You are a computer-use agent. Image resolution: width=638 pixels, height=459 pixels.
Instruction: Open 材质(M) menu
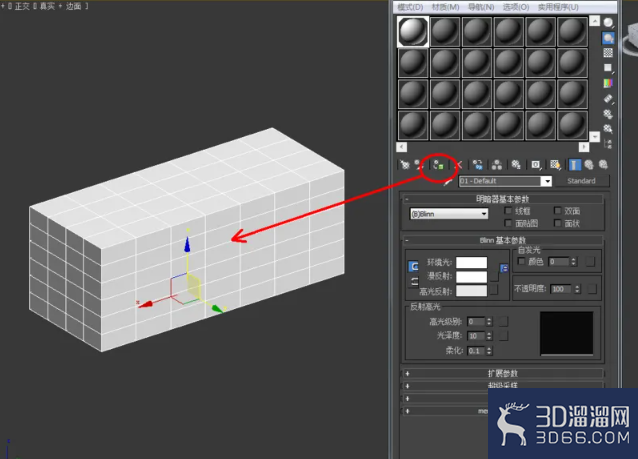click(x=445, y=7)
